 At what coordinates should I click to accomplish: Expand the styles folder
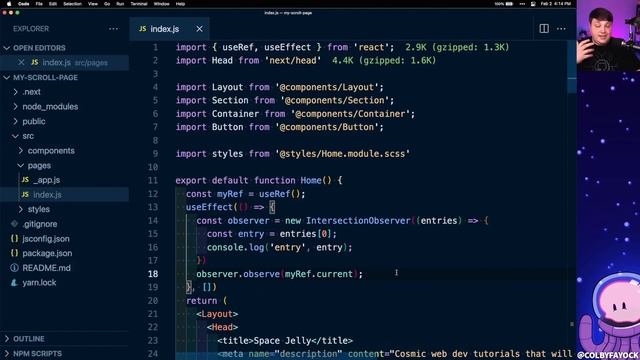21,209
